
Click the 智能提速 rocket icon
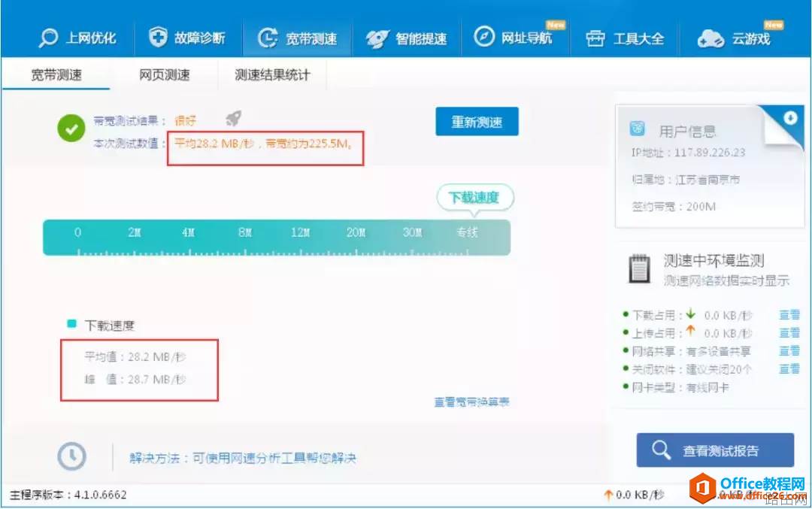click(x=377, y=39)
